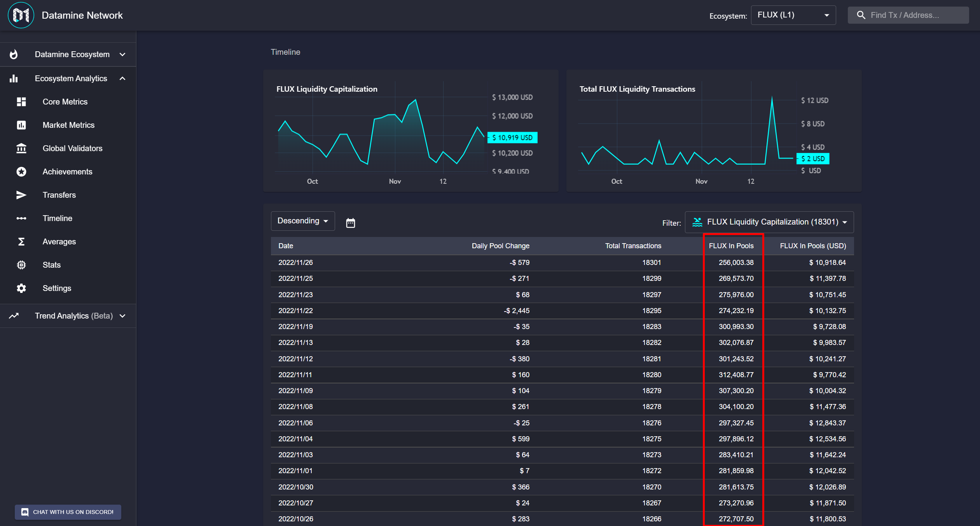The image size is (980, 526).
Task: Focus the Find Tx / Address search field
Action: click(x=908, y=15)
